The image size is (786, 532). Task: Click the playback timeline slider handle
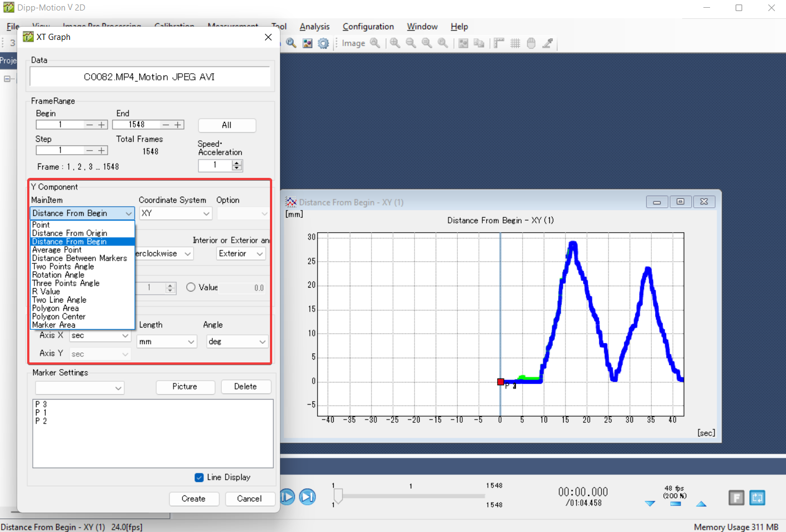pos(338,495)
